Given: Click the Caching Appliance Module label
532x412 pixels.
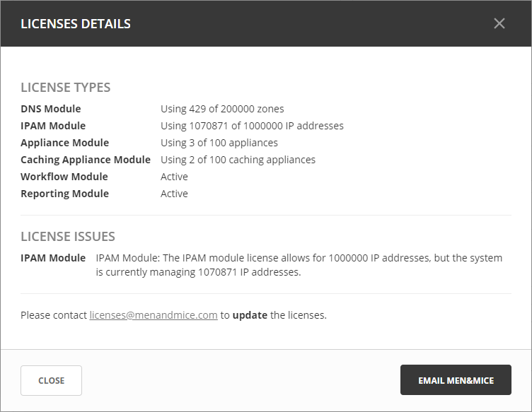Looking at the screenshot, I should (85, 160).
